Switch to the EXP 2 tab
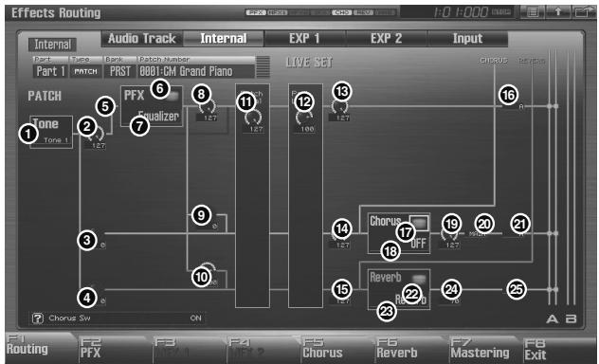The height and width of the screenshot is (364, 599). pyautogui.click(x=386, y=39)
